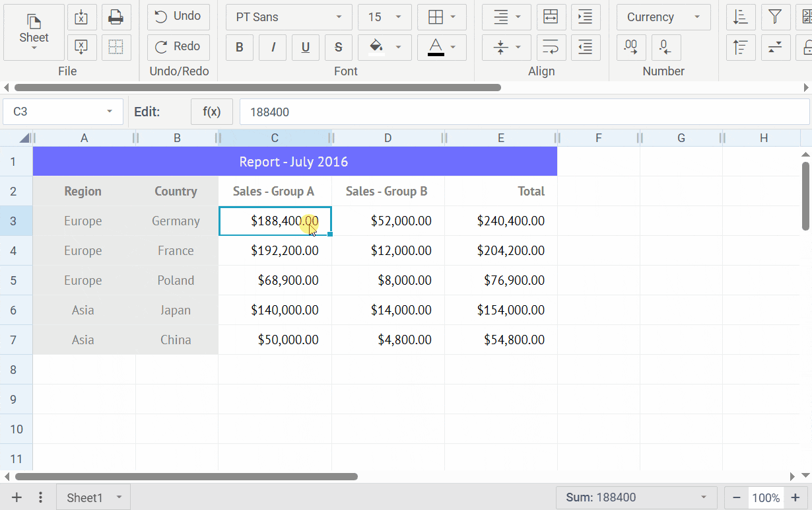Open the Sheet file menu
Image resolution: width=812 pixels, height=510 pixels.
pos(34,32)
